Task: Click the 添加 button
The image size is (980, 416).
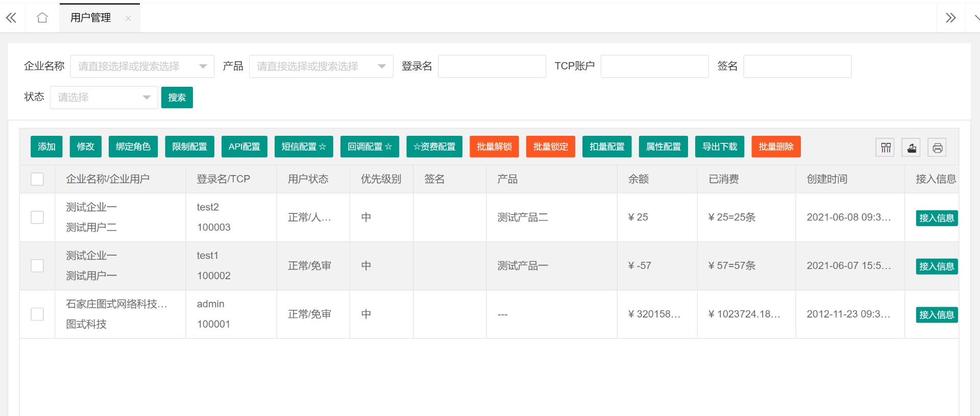Action: click(46, 146)
